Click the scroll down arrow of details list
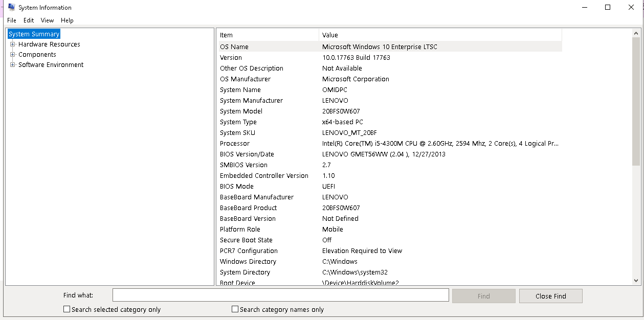The image size is (644, 320). click(636, 281)
